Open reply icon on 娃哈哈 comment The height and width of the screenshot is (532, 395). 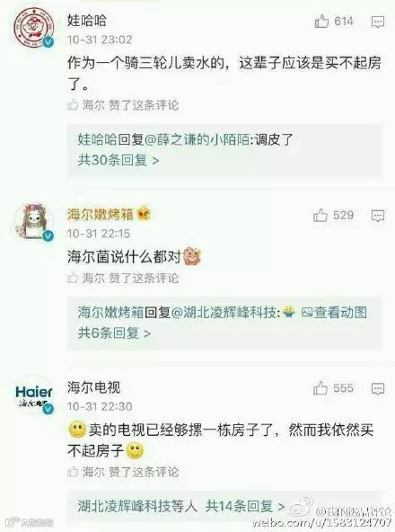378,22
